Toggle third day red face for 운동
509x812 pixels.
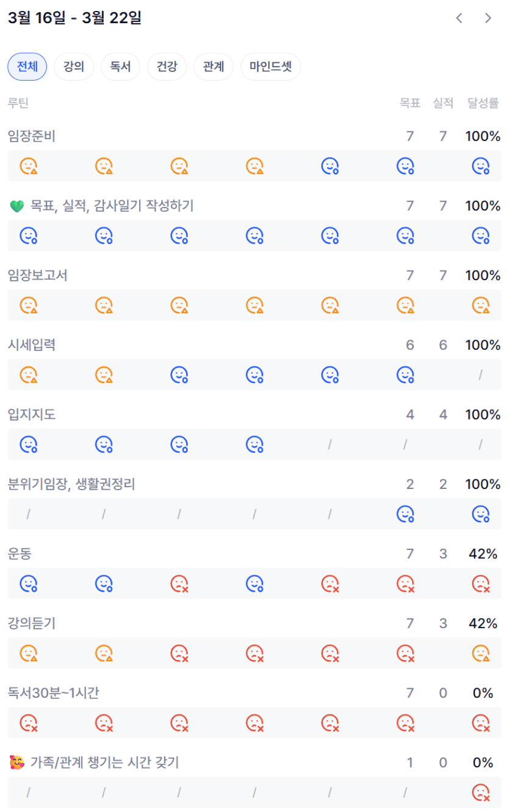click(179, 584)
